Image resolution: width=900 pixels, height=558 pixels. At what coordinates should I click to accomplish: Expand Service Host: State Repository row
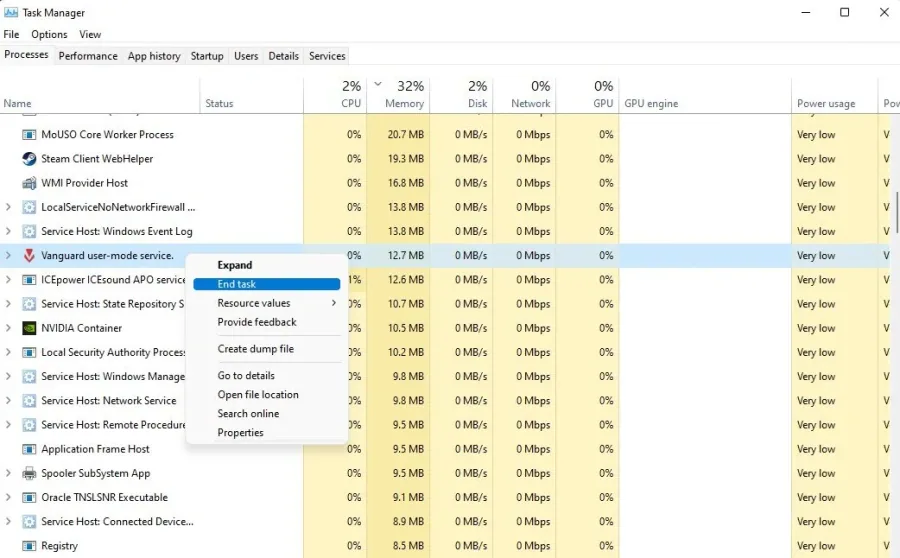point(8,303)
